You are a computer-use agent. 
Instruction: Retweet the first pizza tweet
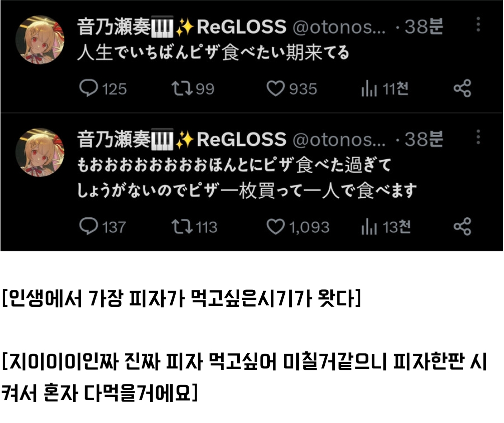tap(182, 89)
